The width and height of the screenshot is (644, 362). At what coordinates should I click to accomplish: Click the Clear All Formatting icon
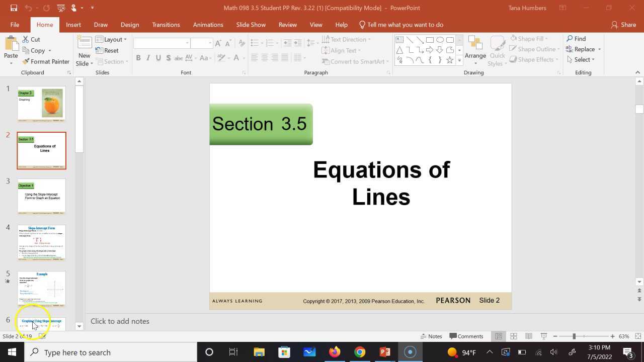coord(242,43)
